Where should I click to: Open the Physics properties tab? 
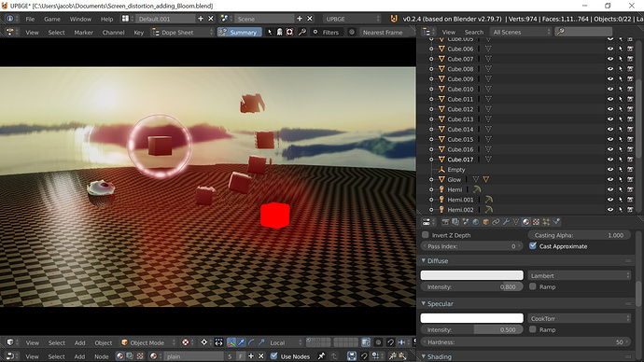[556, 222]
